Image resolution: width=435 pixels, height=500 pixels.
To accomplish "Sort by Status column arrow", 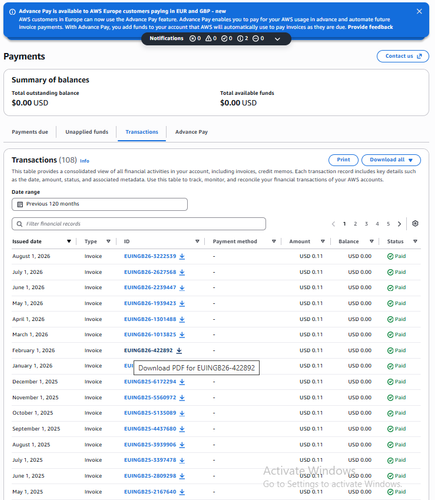I will tap(415, 241).
